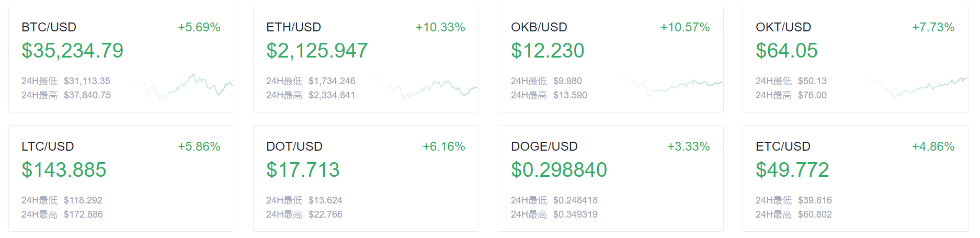Open the BTC/USD price card
This screenshot has width=980, height=238.
pos(121,59)
